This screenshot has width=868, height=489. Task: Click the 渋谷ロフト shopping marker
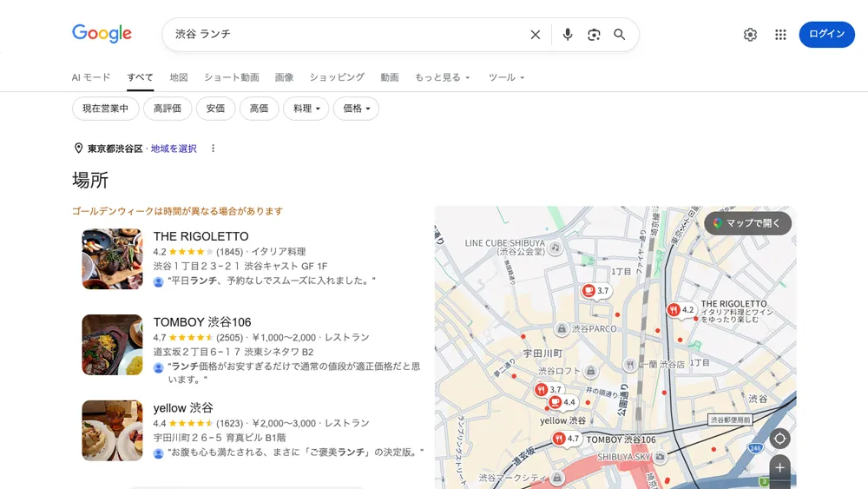590,371
